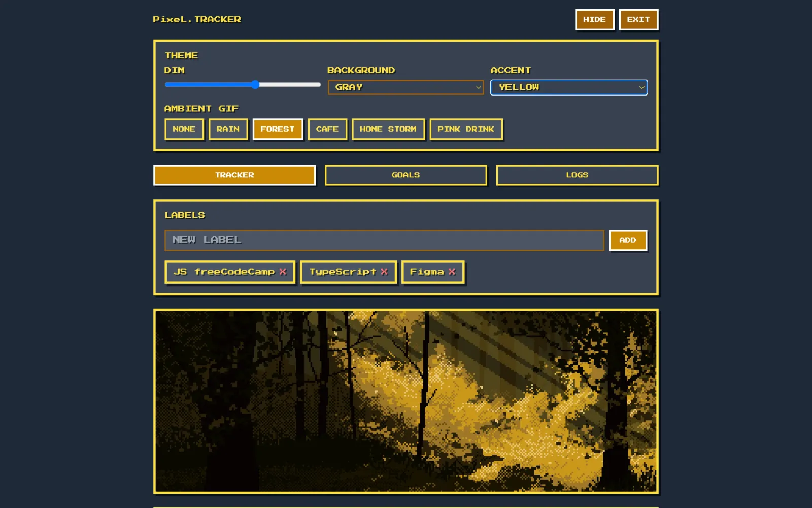Image resolution: width=812 pixels, height=508 pixels.
Task: Open the GOALS tab
Action: click(x=405, y=175)
